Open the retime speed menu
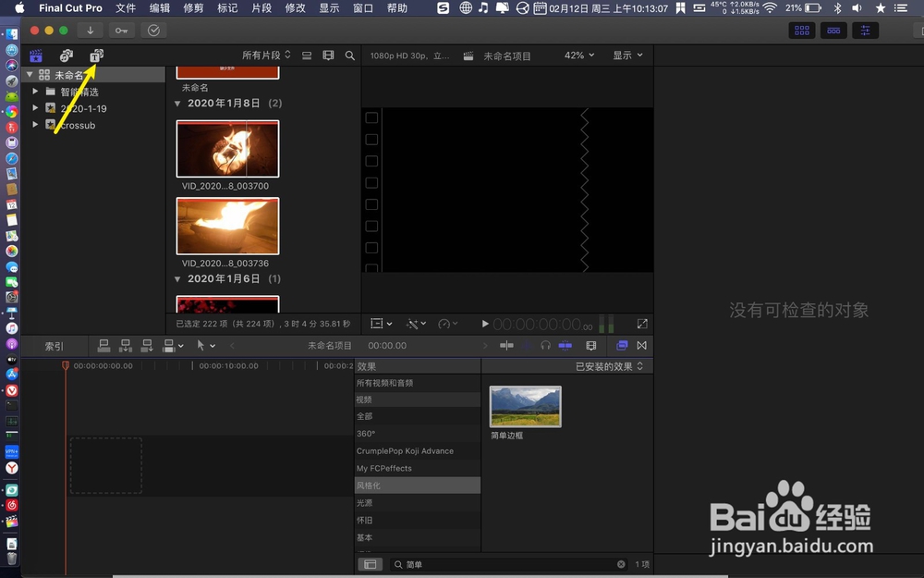 [448, 323]
